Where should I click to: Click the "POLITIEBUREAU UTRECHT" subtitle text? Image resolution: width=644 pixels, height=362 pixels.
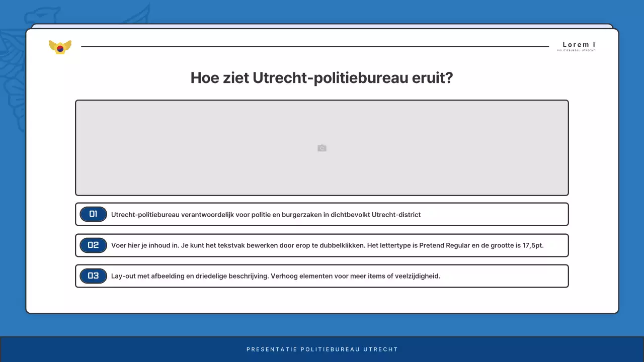[576, 50]
